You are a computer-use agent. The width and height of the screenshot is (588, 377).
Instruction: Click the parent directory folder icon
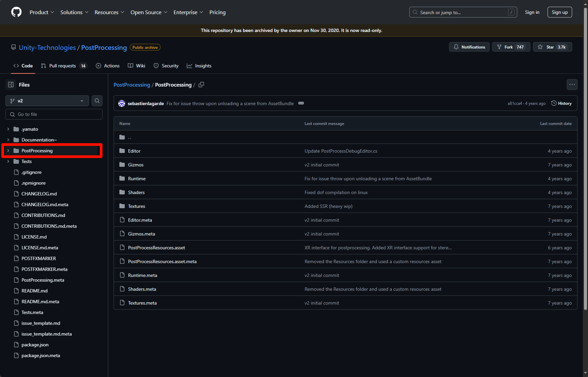pos(122,137)
